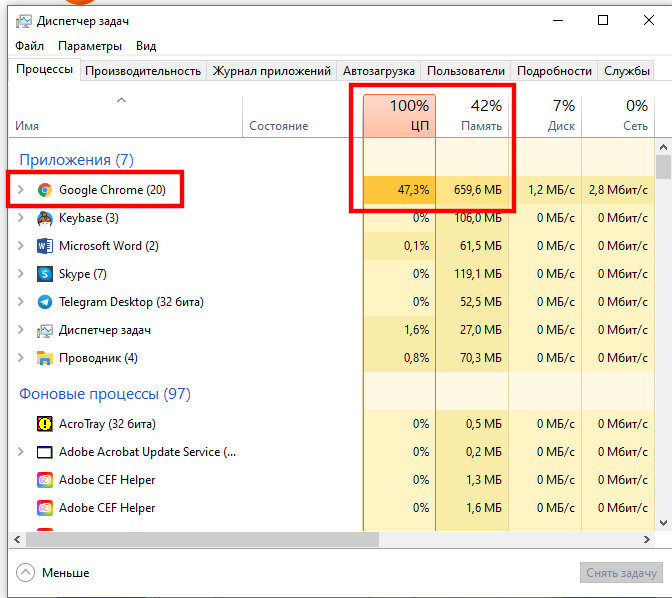Click the first Adobe CEF Helper icon
Viewport: 672px width, 598px height.
pyautogui.click(x=45, y=480)
